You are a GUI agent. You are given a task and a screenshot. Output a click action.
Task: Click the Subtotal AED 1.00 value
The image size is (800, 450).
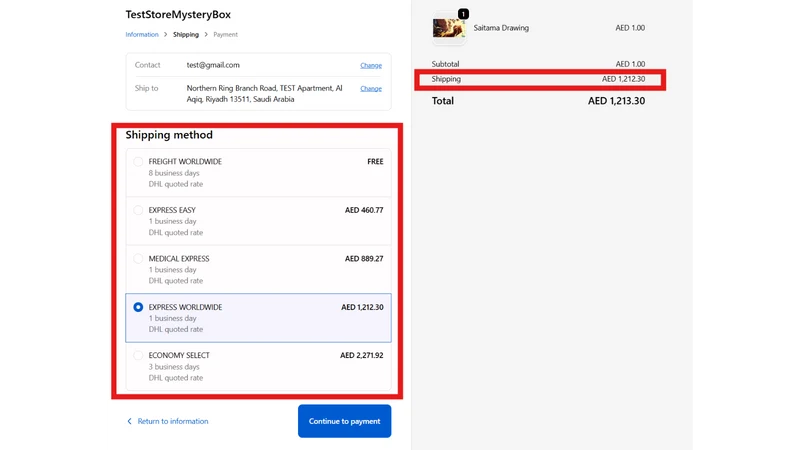click(x=630, y=64)
